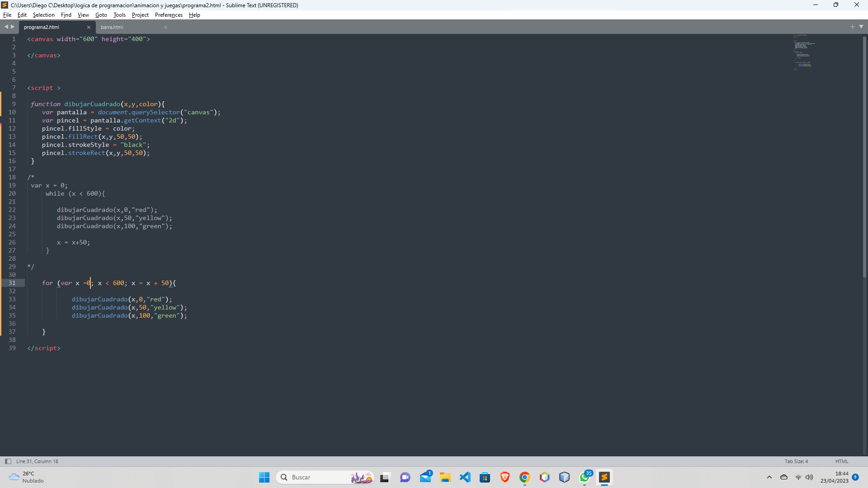Image resolution: width=868 pixels, height=488 pixels.
Task: Open the Selection menu
Action: pos(43,15)
